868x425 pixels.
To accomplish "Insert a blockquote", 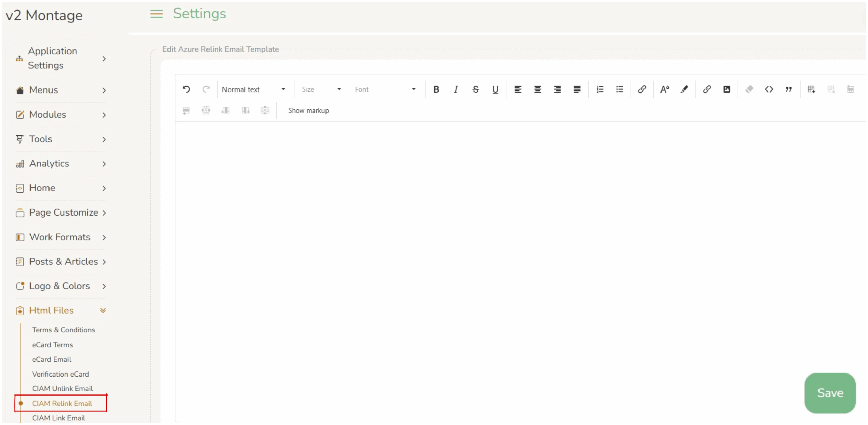I will click(x=789, y=89).
